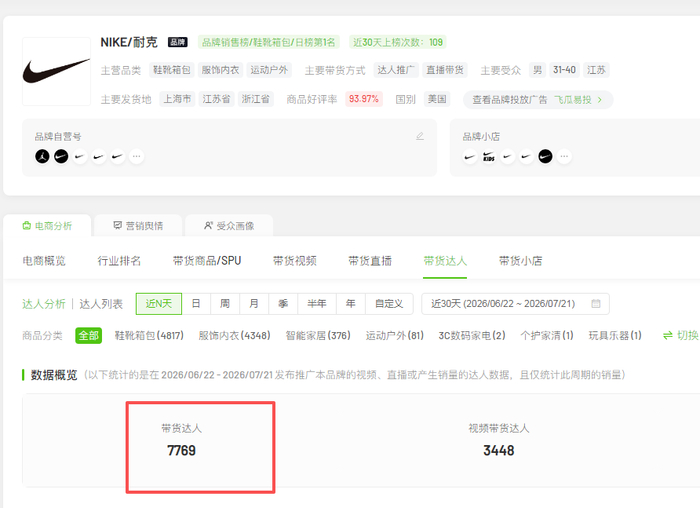The width and height of the screenshot is (700, 508).
Task: Filter by 智能家居 (376) category
Action: 318,336
